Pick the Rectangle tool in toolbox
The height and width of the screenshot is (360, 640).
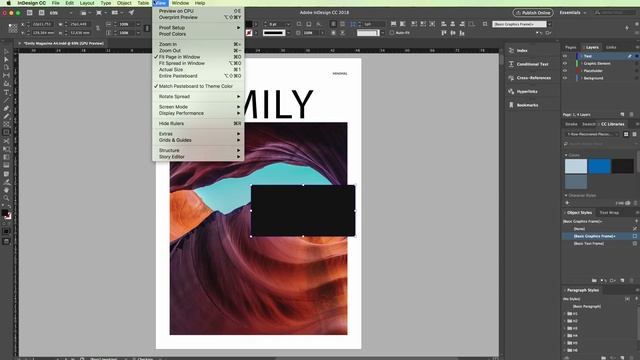(6, 132)
